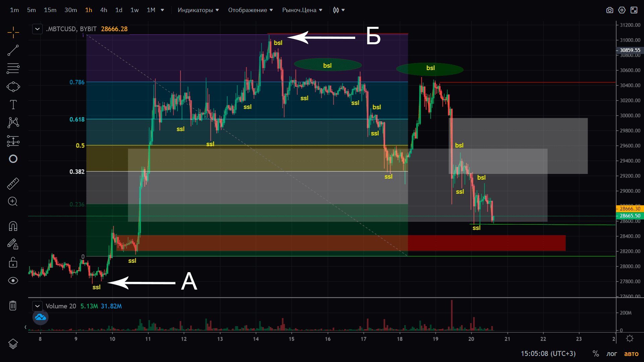Switch timeframe to 15m
Viewport: 644px width, 362px height.
pyautogui.click(x=50, y=10)
